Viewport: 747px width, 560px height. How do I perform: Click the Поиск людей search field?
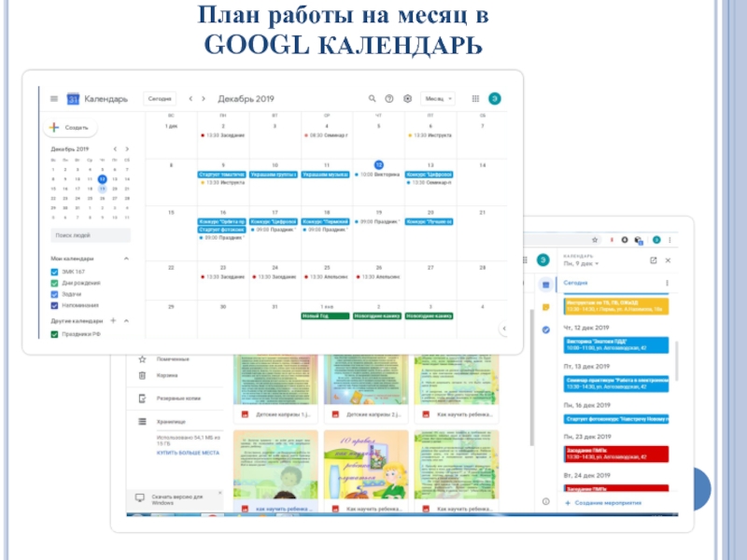(90, 236)
